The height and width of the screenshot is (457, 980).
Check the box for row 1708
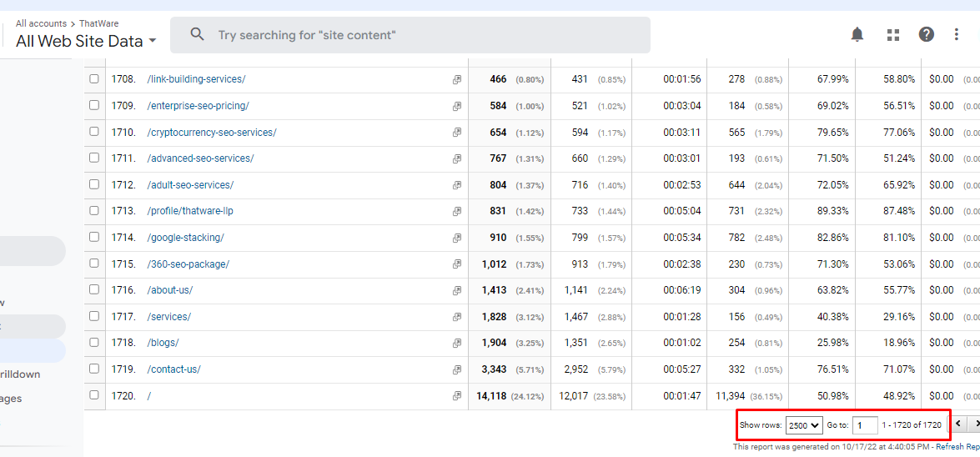pos(94,79)
